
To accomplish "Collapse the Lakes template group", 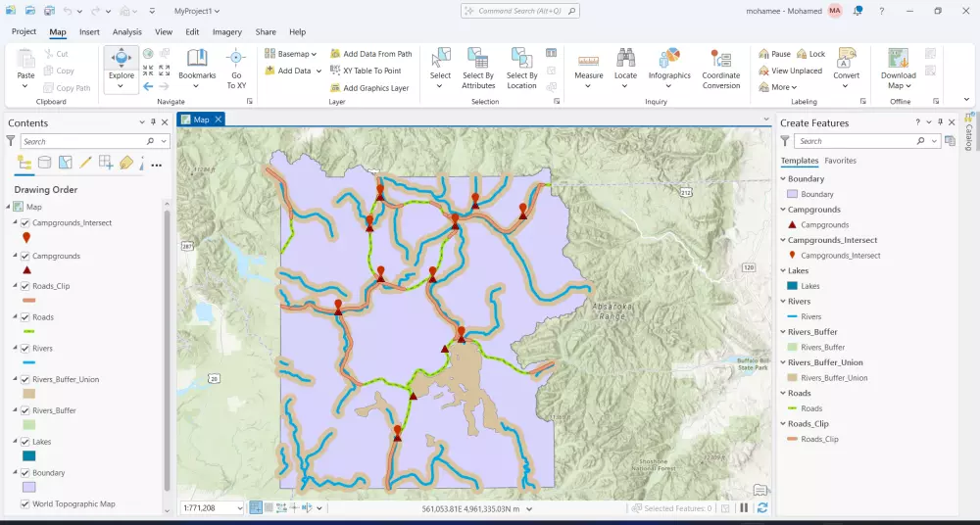I will [x=782, y=270].
